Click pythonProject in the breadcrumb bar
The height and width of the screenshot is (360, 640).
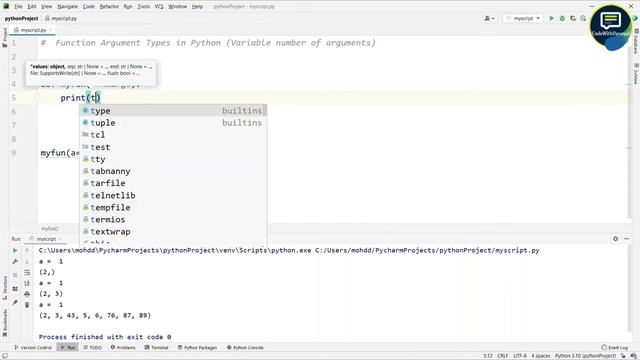coord(21,18)
